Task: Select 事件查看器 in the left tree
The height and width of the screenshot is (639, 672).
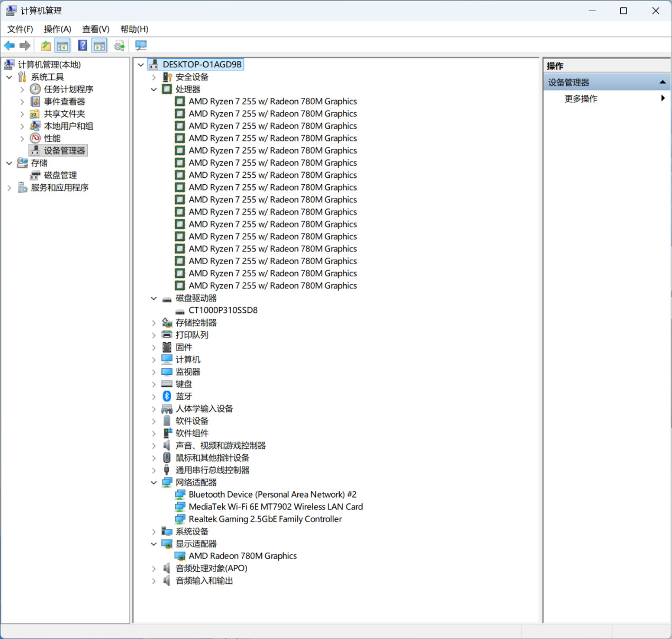Action: click(x=64, y=102)
